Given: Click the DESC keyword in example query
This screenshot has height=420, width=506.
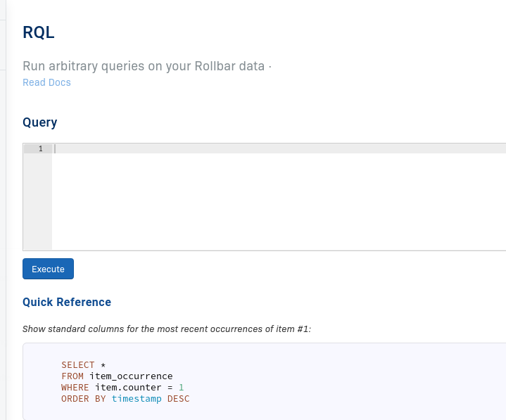Looking at the screenshot, I should 178,399.
